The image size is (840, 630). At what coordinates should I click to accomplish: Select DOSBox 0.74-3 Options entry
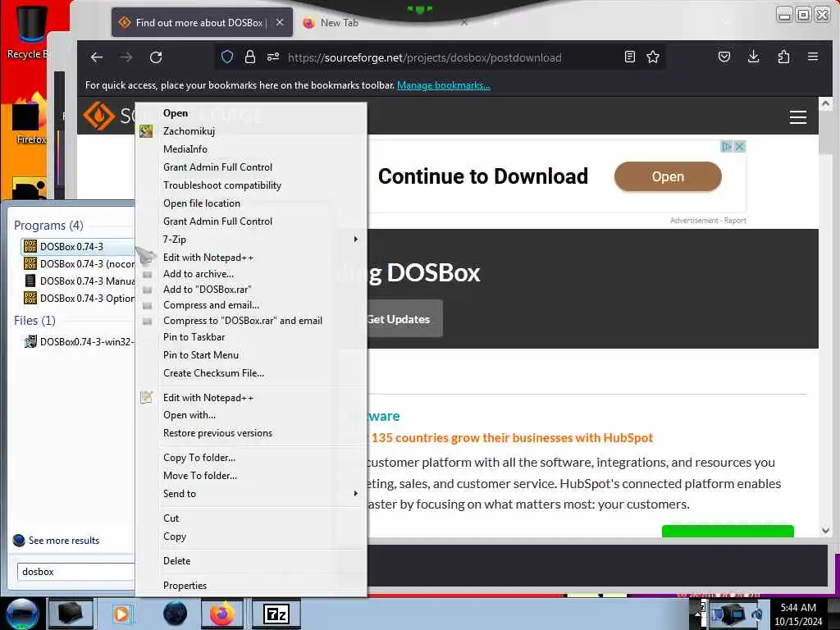pyautogui.click(x=80, y=299)
